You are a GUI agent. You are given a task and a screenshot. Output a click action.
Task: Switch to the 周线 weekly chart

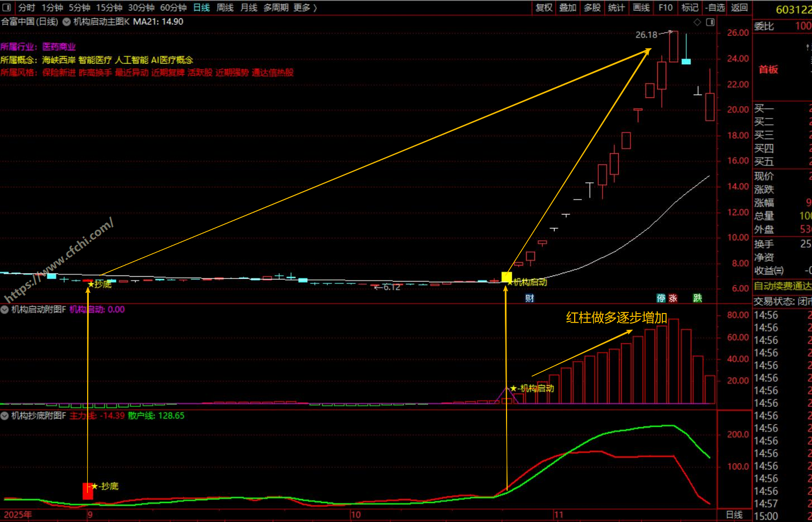pyautogui.click(x=225, y=7)
